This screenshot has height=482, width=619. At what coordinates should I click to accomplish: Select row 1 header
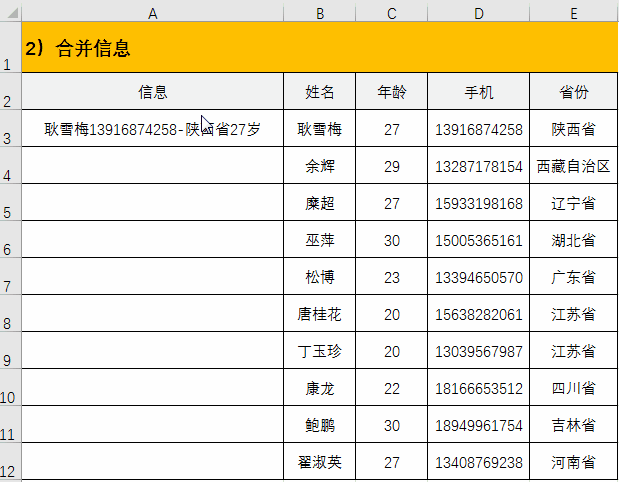[11, 47]
